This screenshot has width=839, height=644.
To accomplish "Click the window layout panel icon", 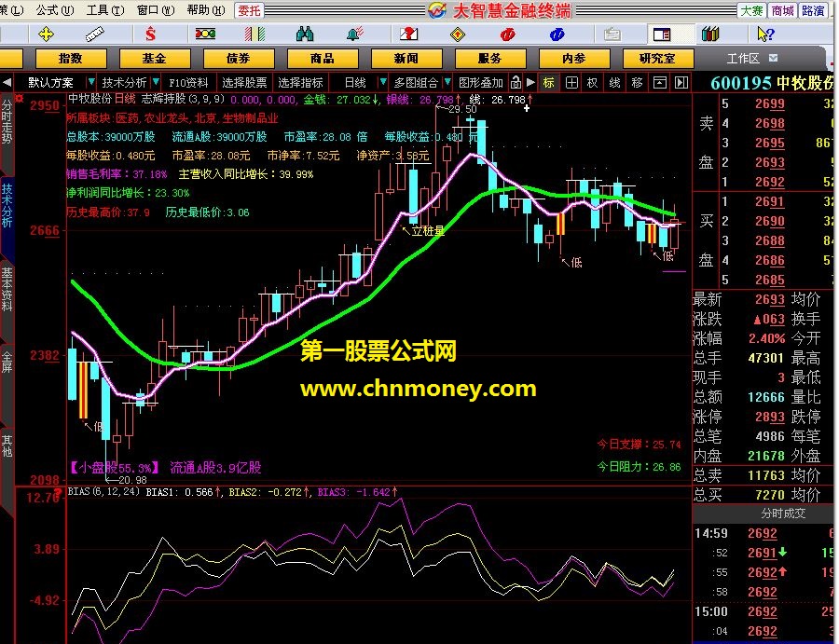I will point(662,34).
